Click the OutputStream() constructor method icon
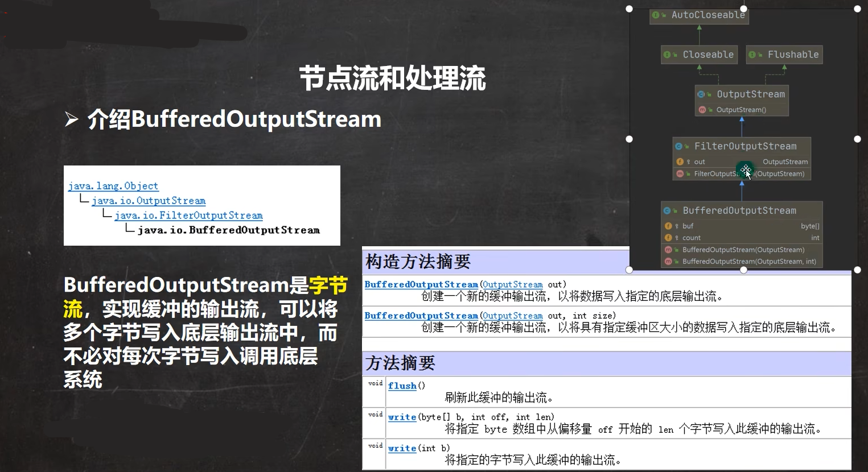Screen dimensions: 868x472 coord(702,110)
